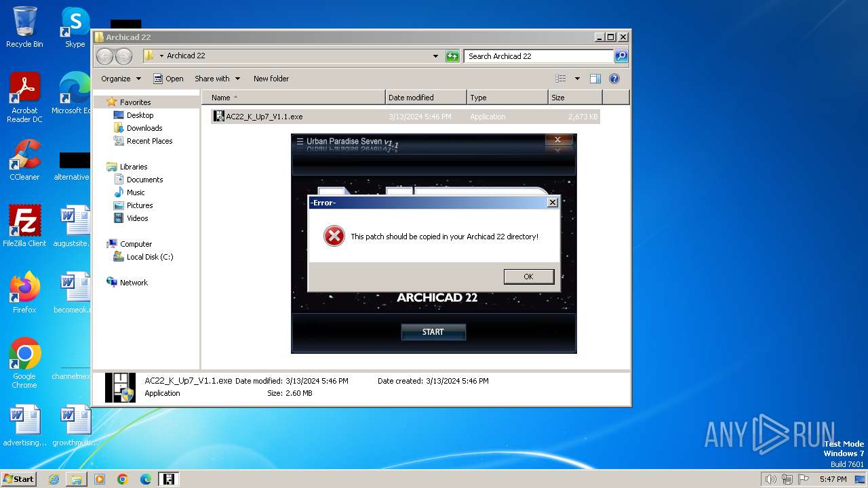The image size is (868, 488).
Task: Click the patcher taskbar button
Action: 169,479
